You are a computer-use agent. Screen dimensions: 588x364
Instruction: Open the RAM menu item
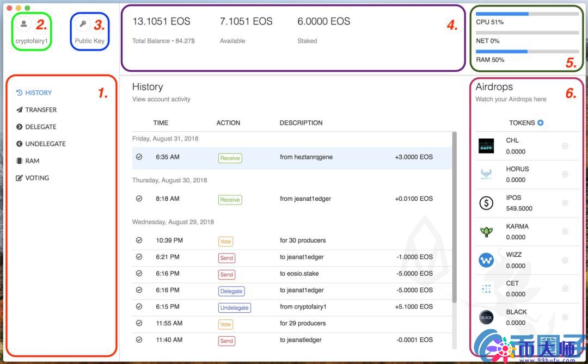coord(32,161)
